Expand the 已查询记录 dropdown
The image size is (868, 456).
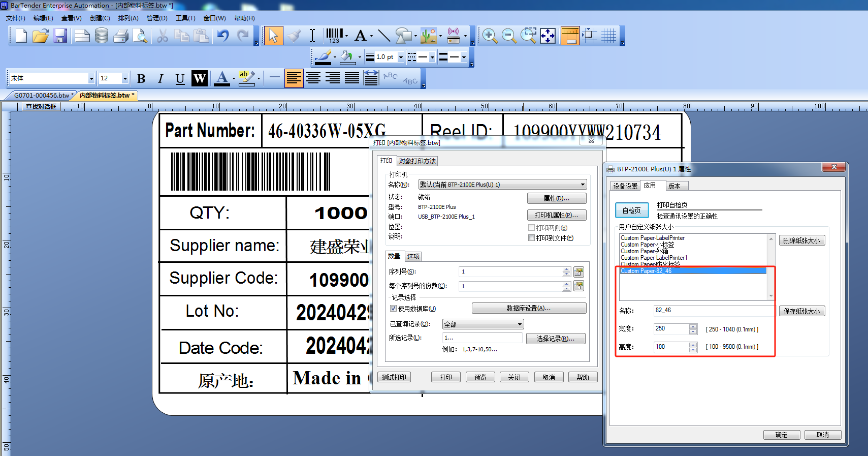tap(520, 324)
